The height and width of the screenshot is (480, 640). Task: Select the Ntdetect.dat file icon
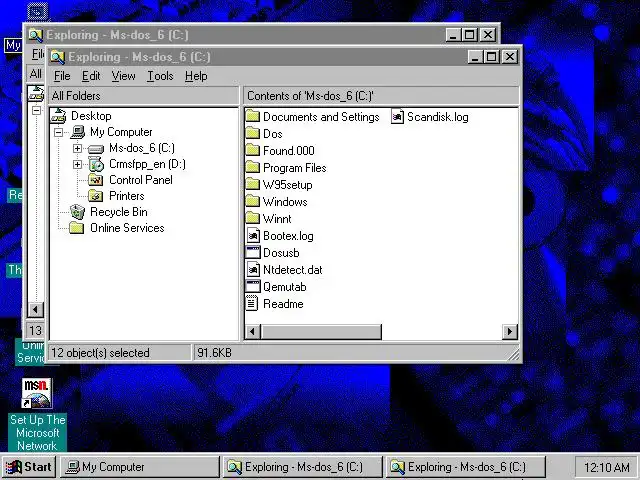[x=253, y=270]
